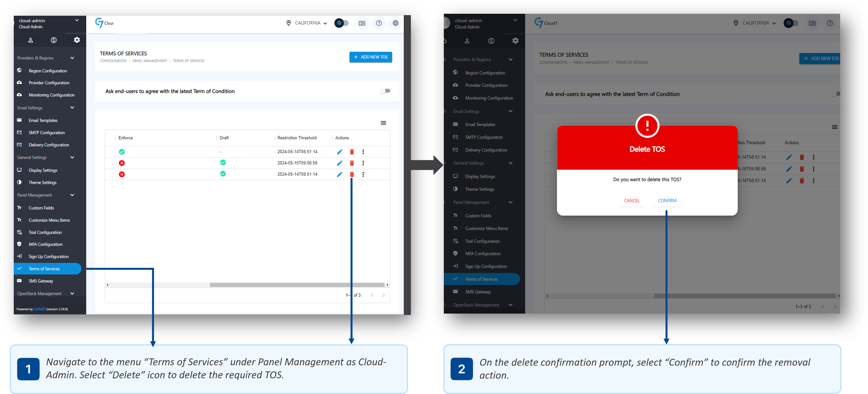Expand the cloud-admin account dropdown in left sidebar
This screenshot has width=868, height=394.
[77, 21]
